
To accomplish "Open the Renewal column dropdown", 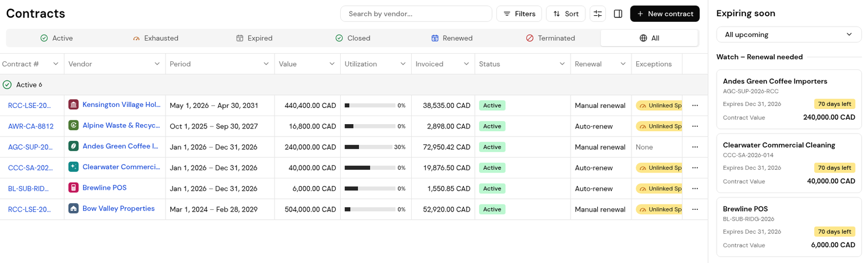I will coord(623,64).
